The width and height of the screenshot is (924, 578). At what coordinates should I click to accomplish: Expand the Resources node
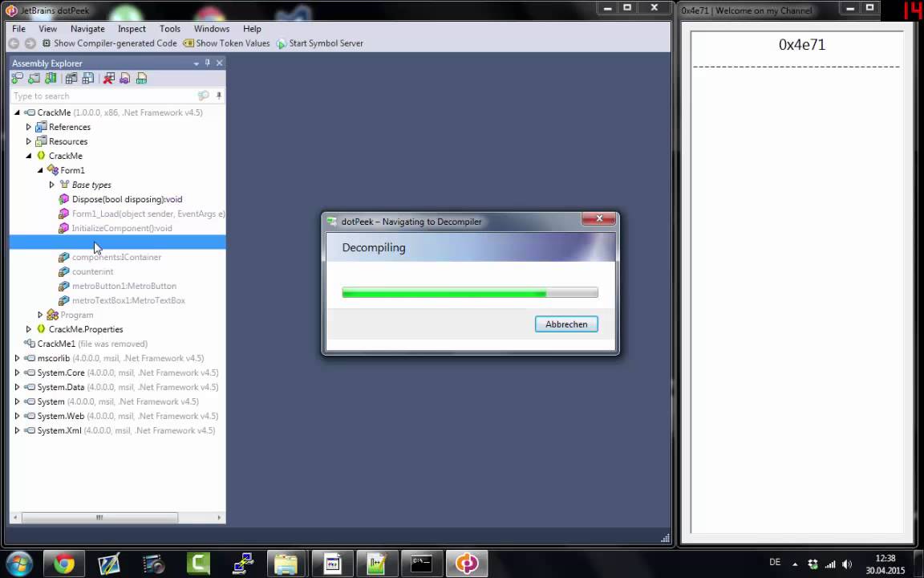pos(28,141)
